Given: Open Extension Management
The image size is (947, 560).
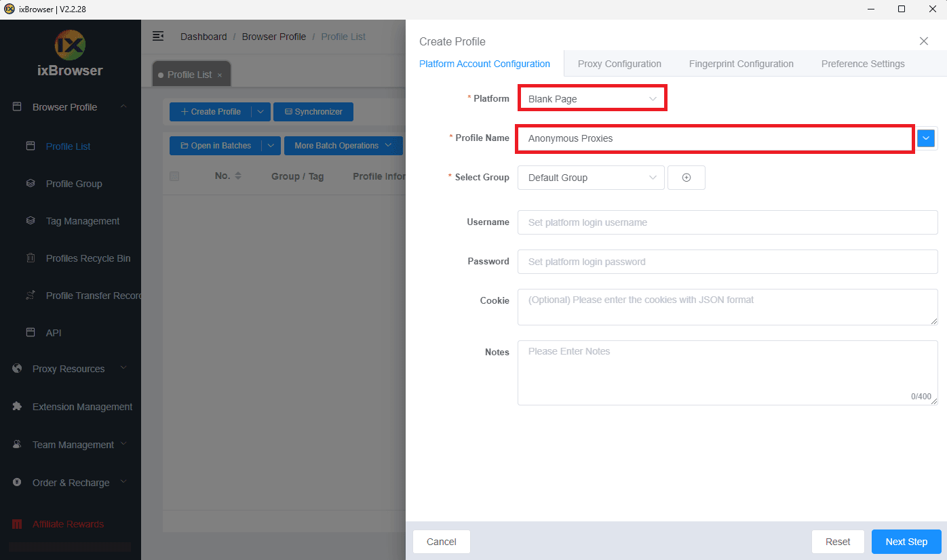Looking at the screenshot, I should click(x=82, y=406).
